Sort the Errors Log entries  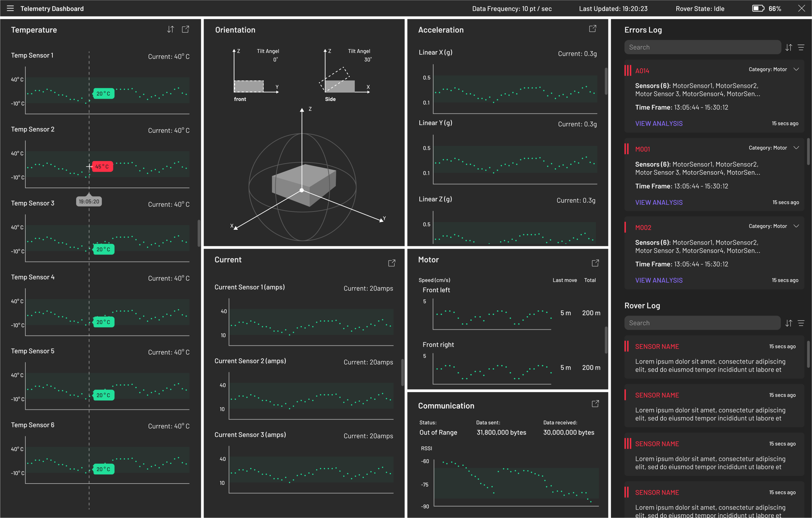click(x=789, y=47)
